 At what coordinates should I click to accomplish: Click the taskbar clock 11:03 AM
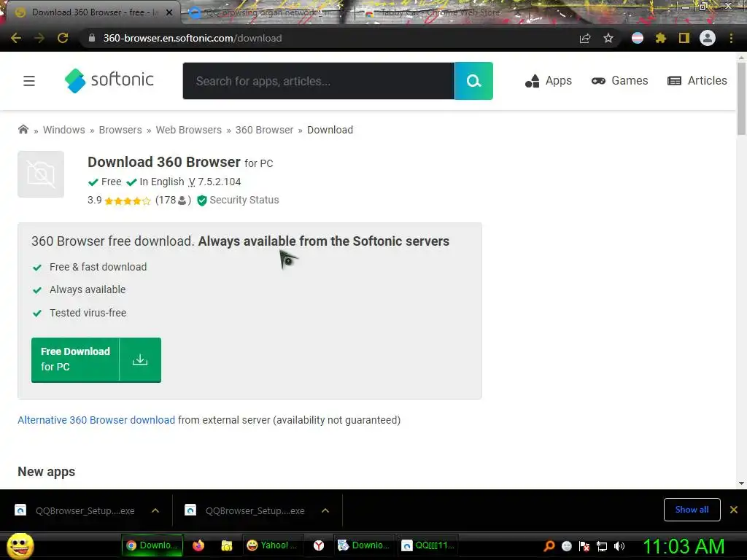[x=683, y=546]
